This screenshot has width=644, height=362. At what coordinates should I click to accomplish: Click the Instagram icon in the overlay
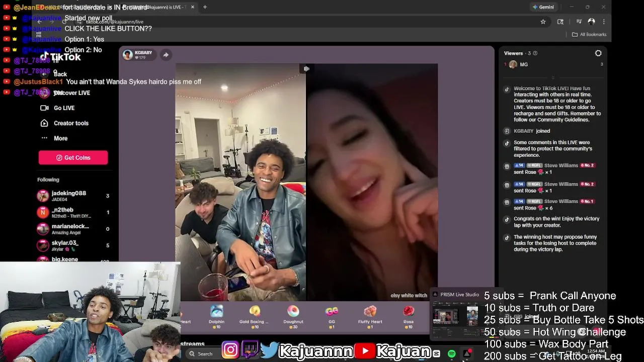[230, 350]
